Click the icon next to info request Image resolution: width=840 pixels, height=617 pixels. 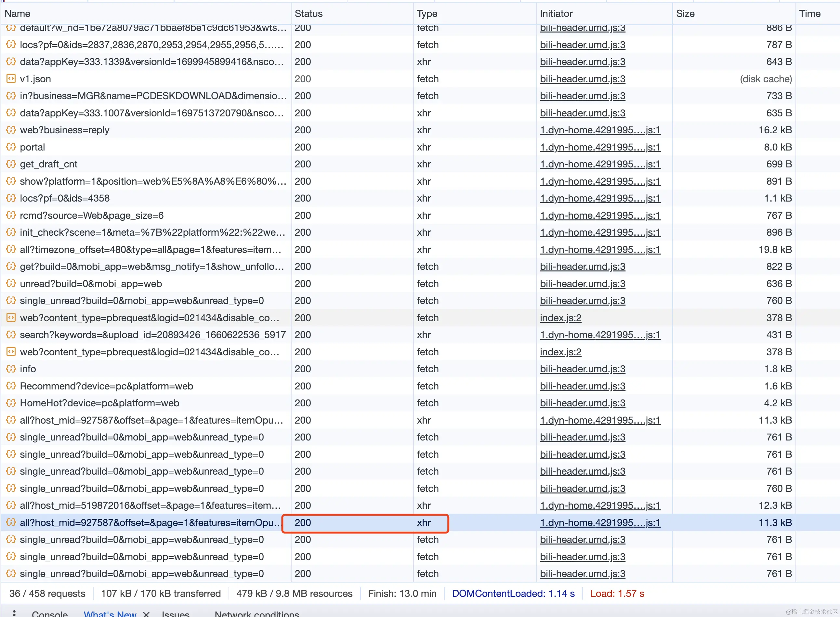[11, 369]
